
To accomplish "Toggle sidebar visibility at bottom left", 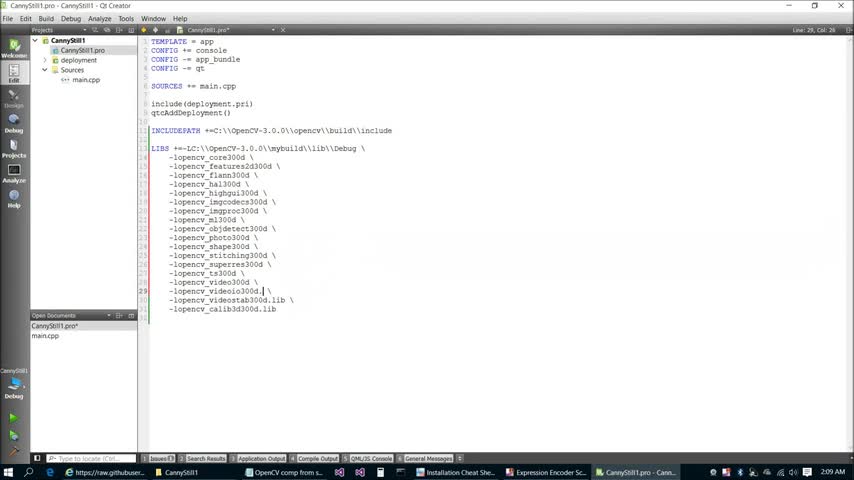I will (x=37, y=459).
